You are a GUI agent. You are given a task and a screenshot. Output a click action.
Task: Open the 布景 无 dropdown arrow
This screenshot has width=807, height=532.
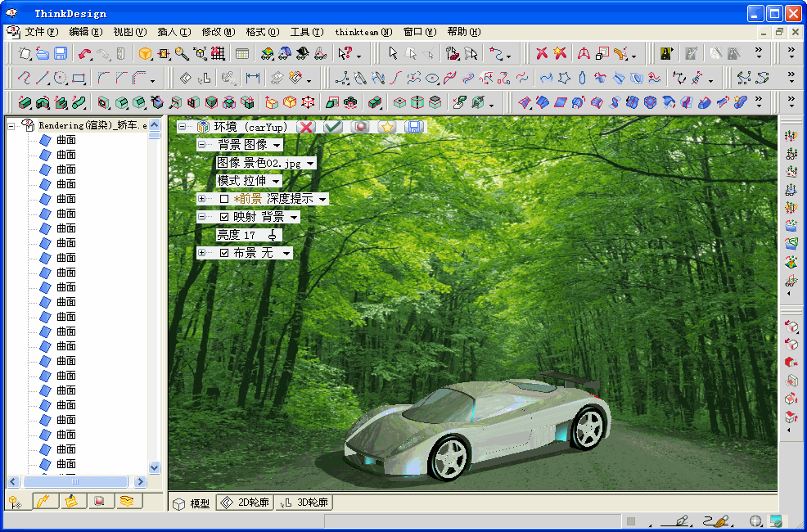[286, 254]
